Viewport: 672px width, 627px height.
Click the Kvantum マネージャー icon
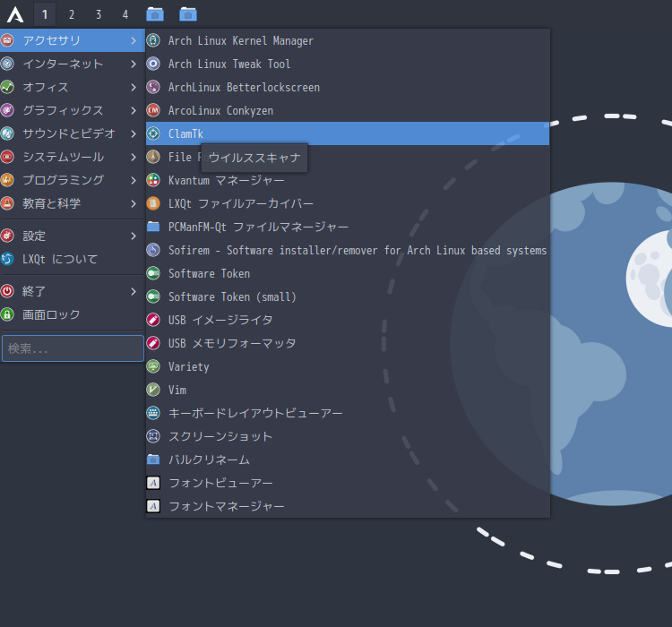coord(153,180)
